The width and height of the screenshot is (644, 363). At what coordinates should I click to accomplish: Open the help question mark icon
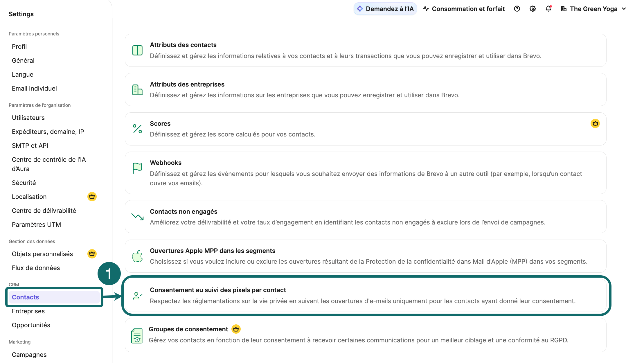[517, 9]
